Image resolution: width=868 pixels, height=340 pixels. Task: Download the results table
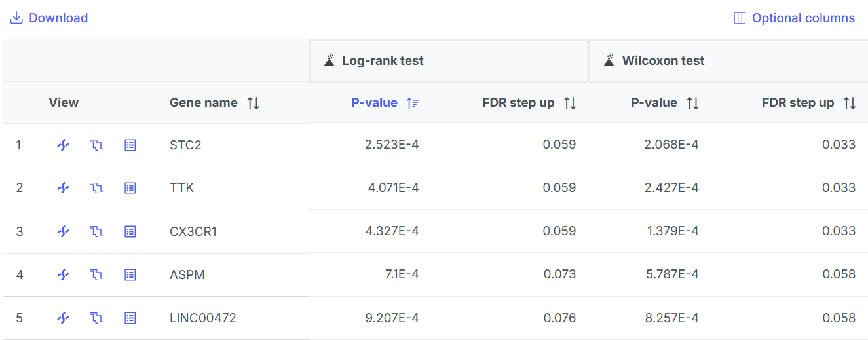49,18
